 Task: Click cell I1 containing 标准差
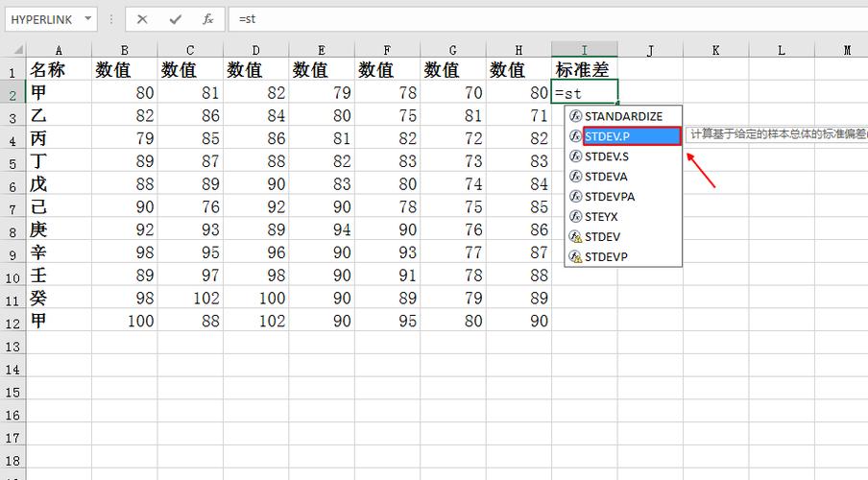pyautogui.click(x=585, y=69)
